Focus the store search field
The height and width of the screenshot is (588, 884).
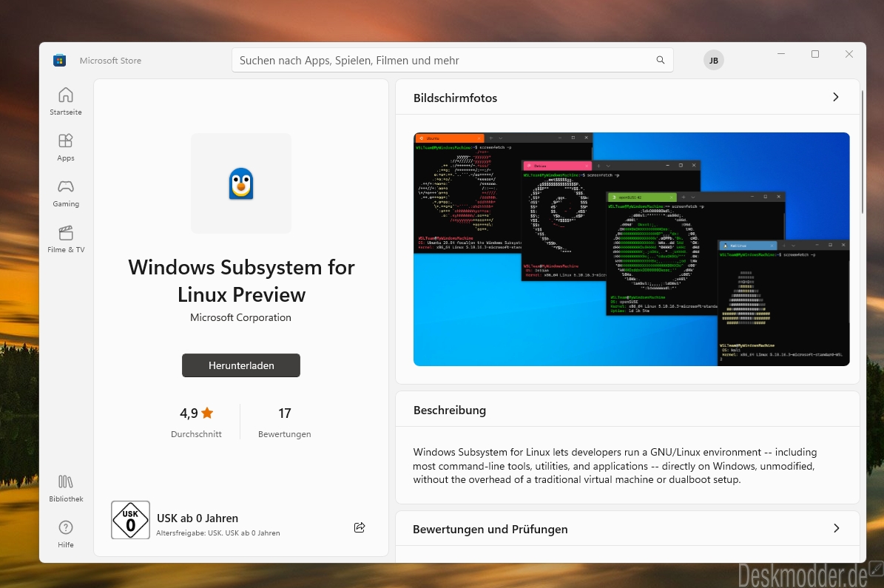(452, 61)
